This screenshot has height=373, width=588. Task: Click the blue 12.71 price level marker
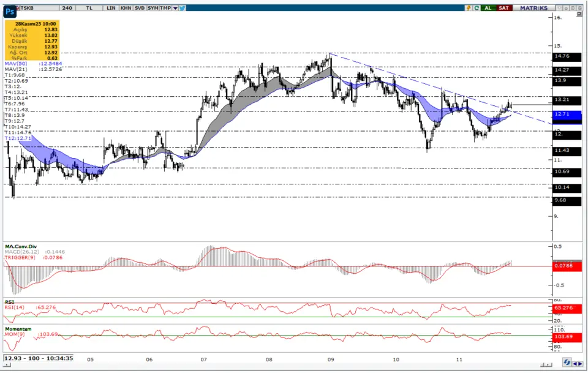[565, 114]
